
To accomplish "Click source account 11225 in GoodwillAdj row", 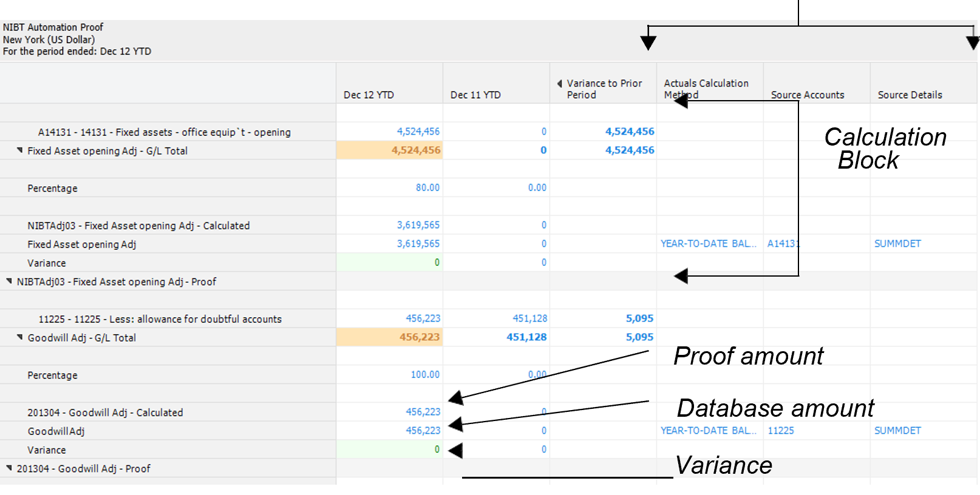I will tap(780, 431).
